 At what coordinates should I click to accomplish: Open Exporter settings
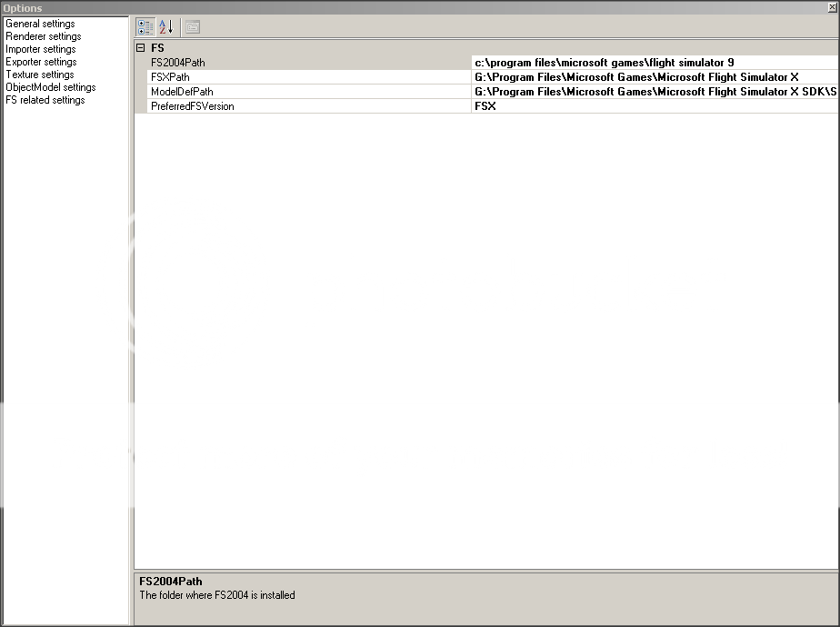point(40,61)
